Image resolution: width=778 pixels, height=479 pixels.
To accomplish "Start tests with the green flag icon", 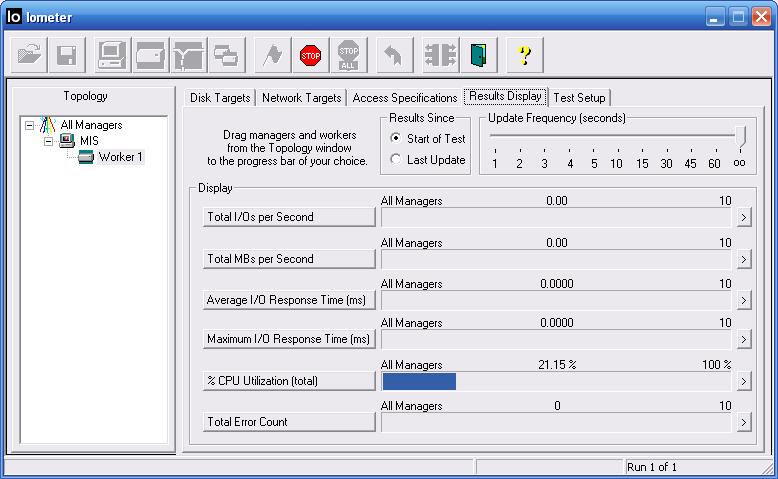I will pyautogui.click(x=272, y=55).
